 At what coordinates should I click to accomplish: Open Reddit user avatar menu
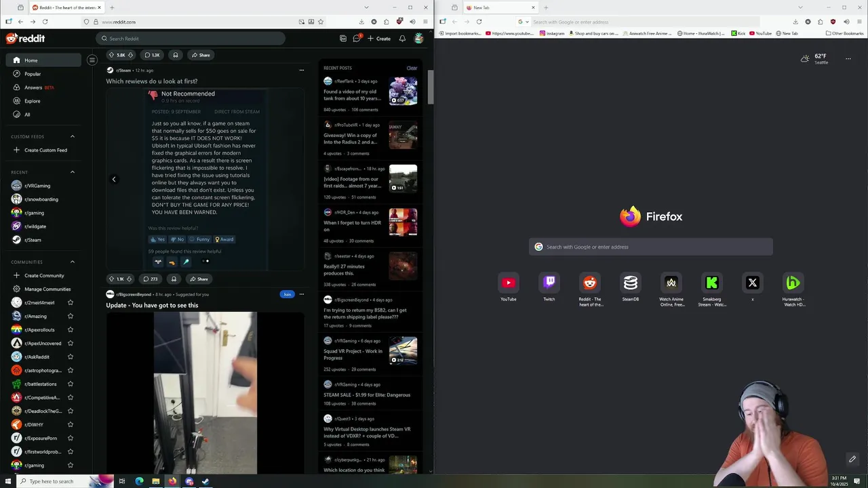click(x=419, y=39)
